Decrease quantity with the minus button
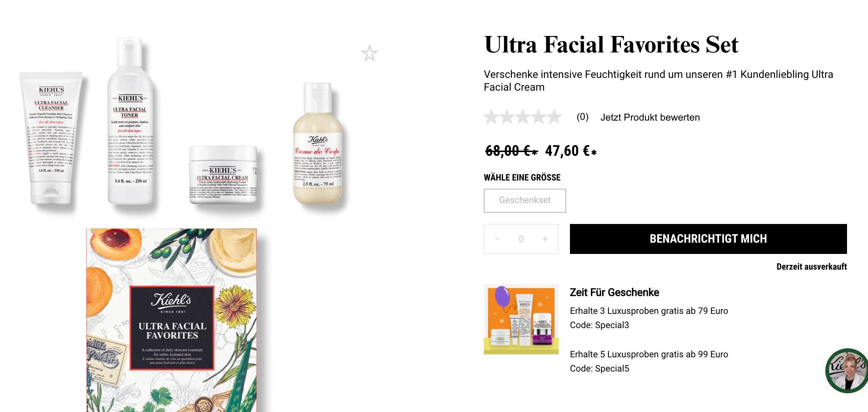This screenshot has height=412, width=868. [x=497, y=239]
